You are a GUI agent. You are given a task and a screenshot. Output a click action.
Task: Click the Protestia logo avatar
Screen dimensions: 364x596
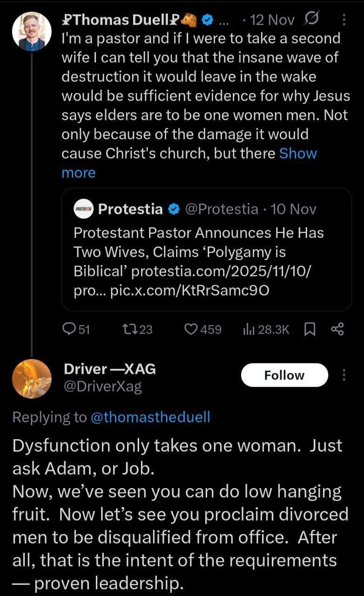pyautogui.click(x=84, y=210)
